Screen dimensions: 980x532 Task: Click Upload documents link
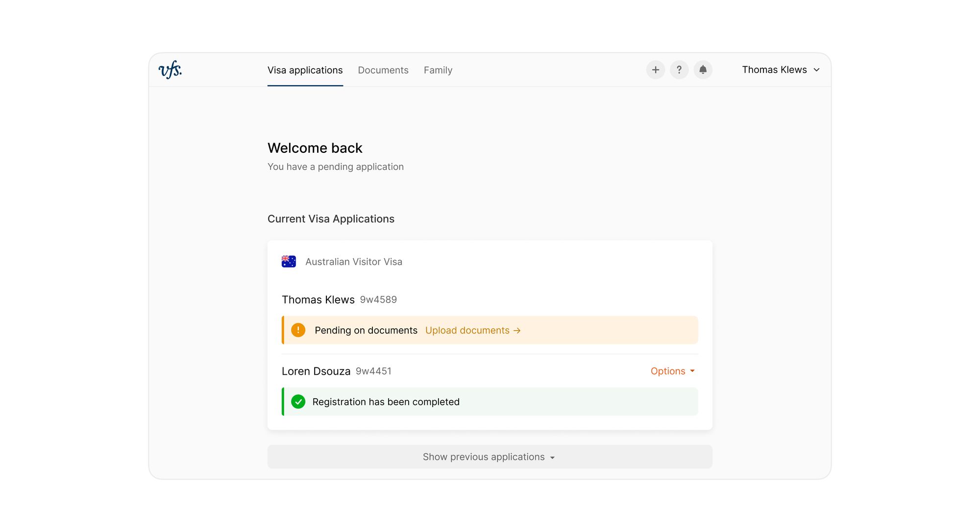[467, 331]
